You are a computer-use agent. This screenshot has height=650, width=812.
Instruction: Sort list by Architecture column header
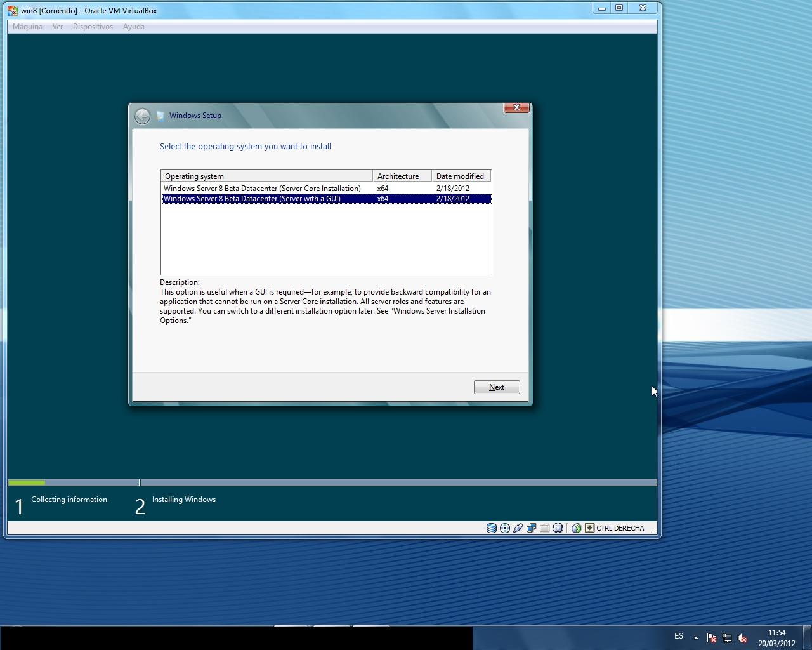tap(401, 176)
